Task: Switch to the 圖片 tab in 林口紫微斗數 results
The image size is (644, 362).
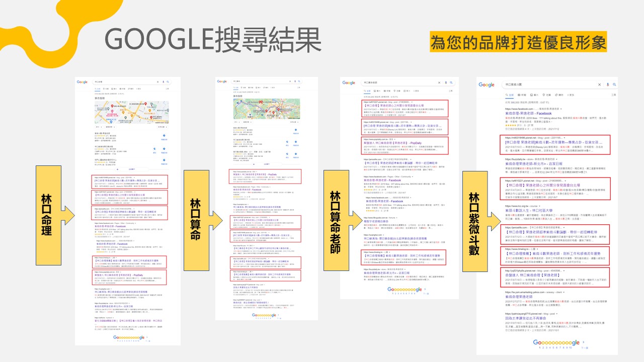Action: (x=535, y=95)
